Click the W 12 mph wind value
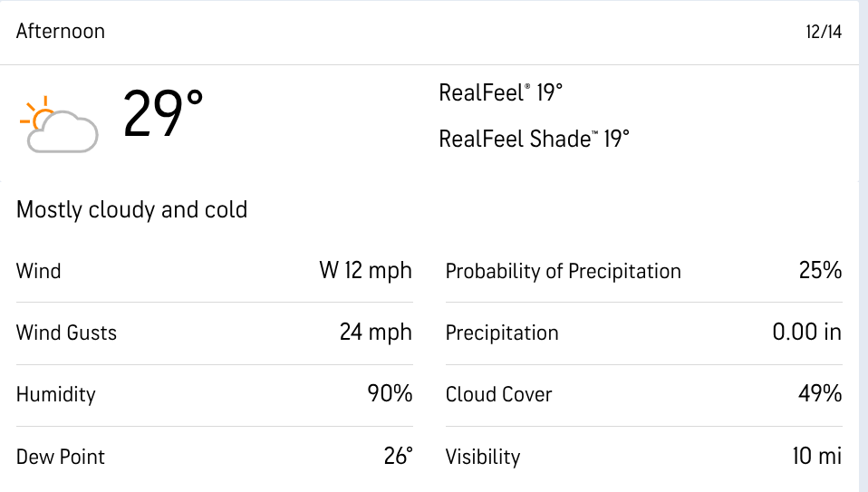The width and height of the screenshot is (868, 492). [365, 270]
